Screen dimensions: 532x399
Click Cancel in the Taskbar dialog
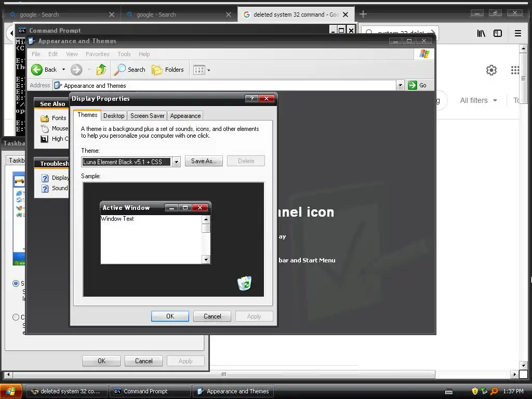143,361
